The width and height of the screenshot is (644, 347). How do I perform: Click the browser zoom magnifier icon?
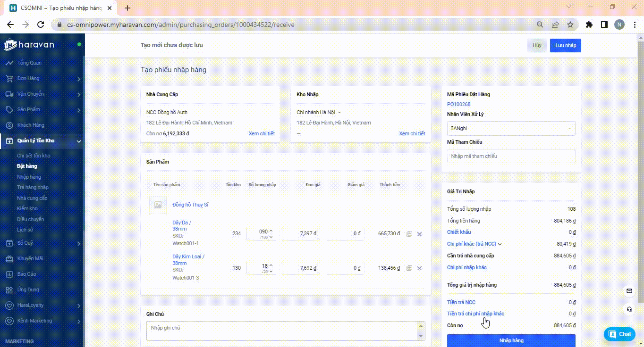click(x=540, y=25)
